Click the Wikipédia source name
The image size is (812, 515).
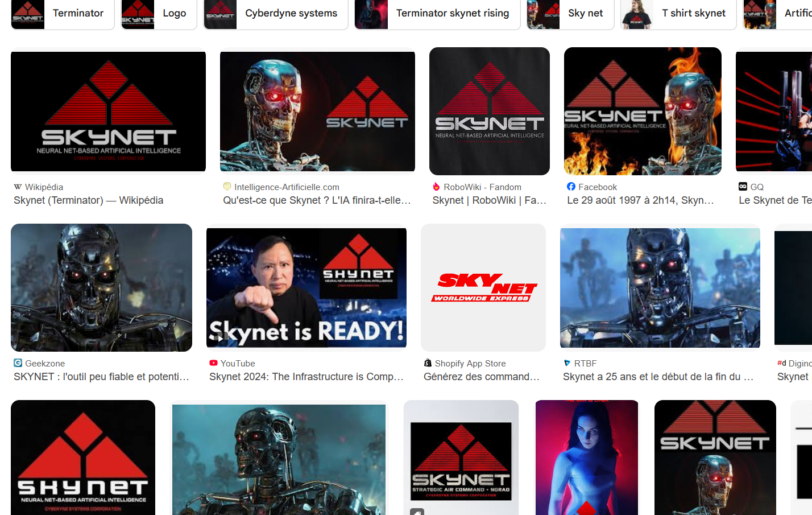[x=44, y=187]
